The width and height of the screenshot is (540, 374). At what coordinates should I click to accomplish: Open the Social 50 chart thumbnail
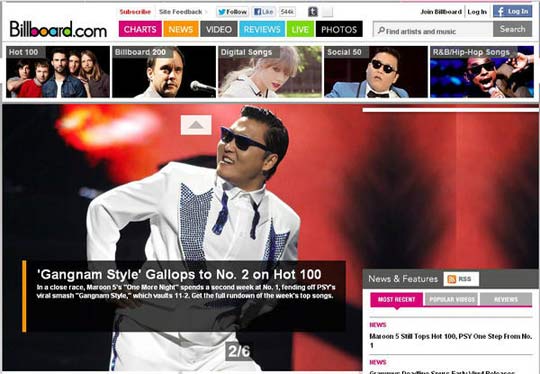click(x=376, y=72)
